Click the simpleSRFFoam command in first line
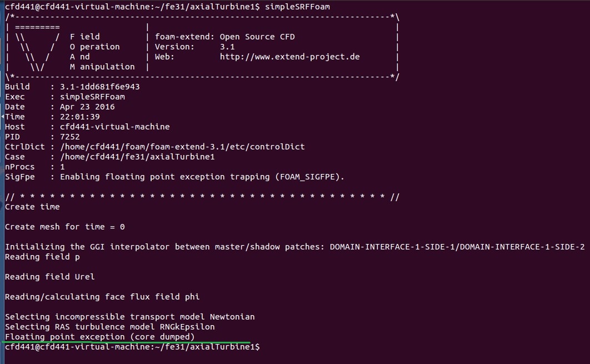Viewport: 590px width, 364px height. [297, 7]
